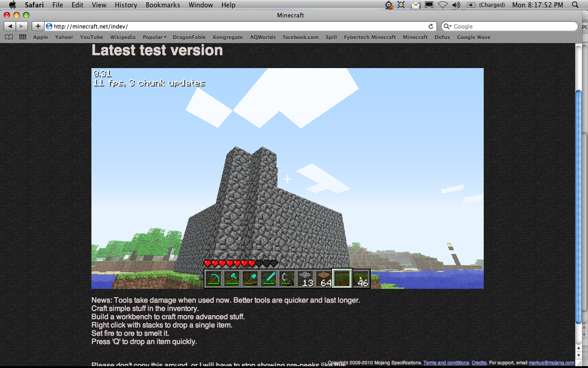Viewport: 588px width, 368px height.
Task: Click the "11 fps, 3 chunk updates" text
Action: coord(149,83)
